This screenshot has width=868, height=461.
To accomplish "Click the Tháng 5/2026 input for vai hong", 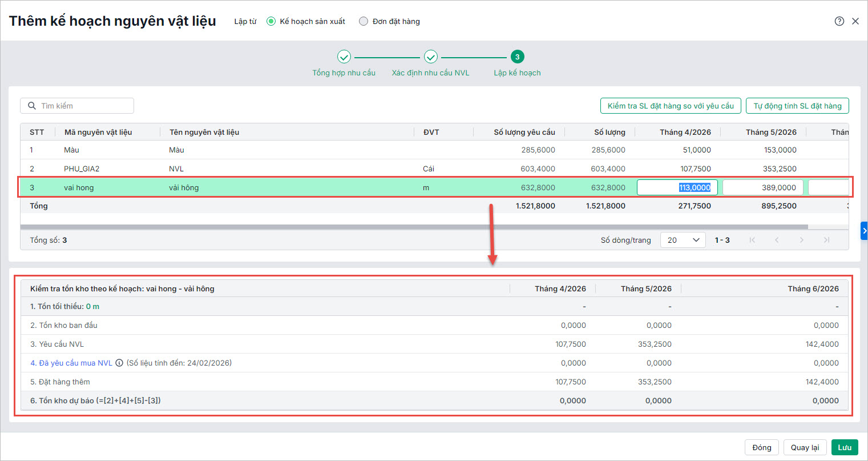I will tap(763, 187).
